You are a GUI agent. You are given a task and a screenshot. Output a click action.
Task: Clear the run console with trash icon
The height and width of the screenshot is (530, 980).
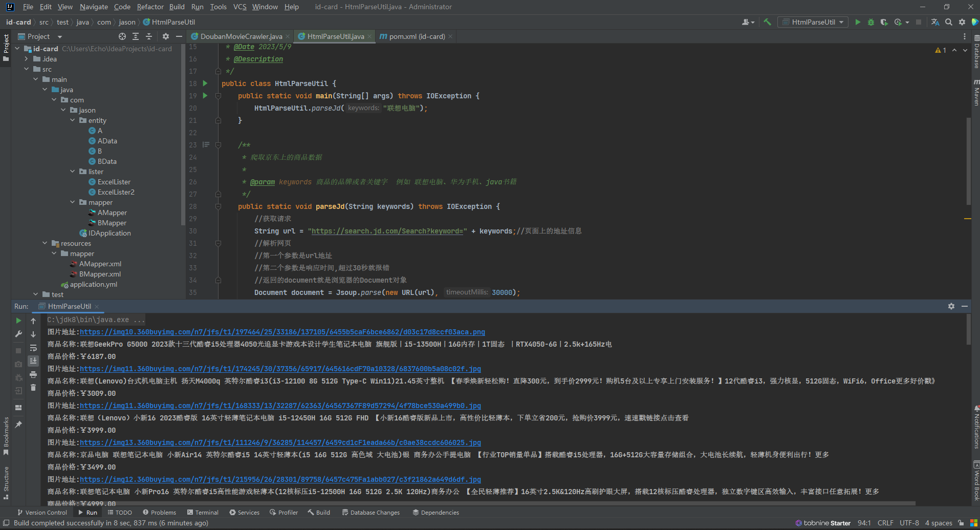(33, 388)
